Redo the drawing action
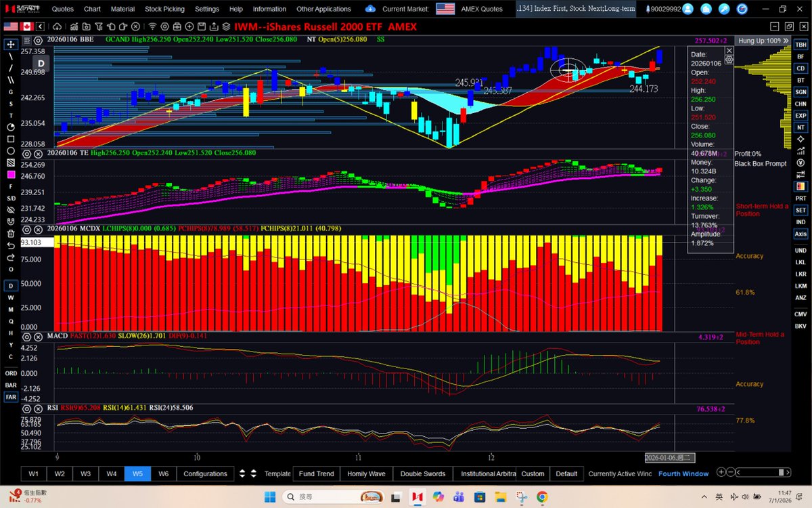This screenshot has width=812, height=508. [11, 257]
